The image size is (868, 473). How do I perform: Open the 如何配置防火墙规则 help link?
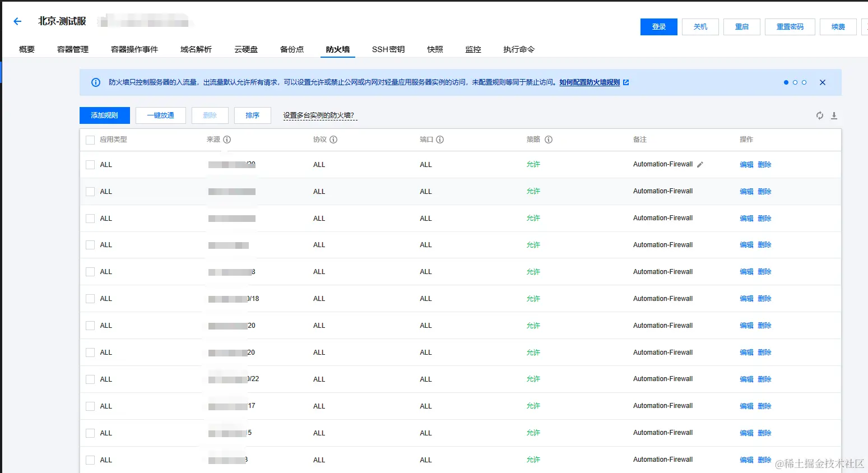click(x=590, y=82)
